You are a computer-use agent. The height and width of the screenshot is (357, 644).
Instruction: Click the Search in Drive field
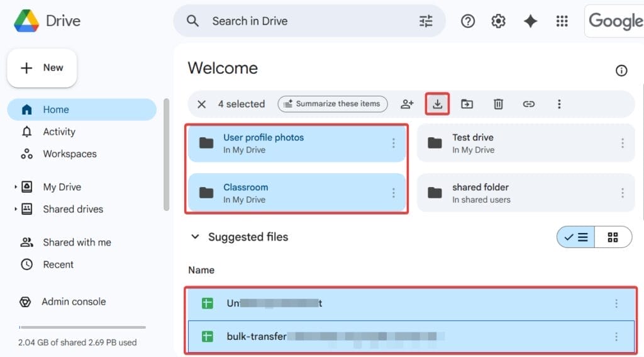click(308, 21)
